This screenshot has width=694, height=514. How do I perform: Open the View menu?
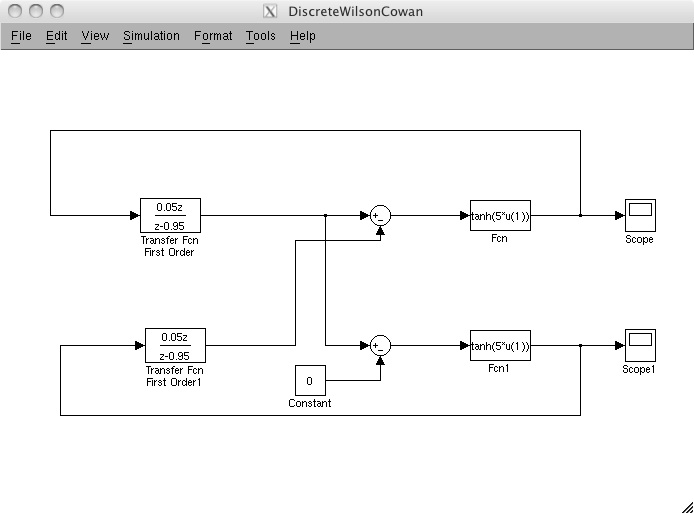pyautogui.click(x=95, y=36)
